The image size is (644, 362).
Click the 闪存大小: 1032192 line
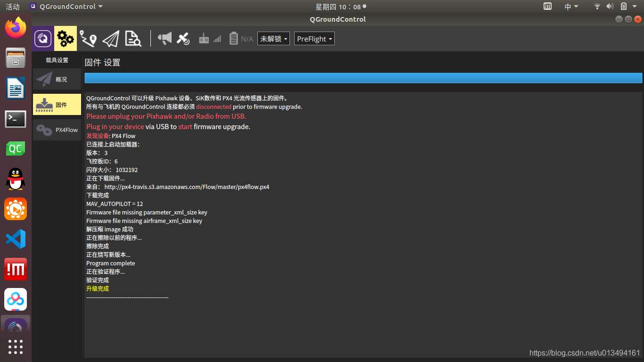pyautogui.click(x=112, y=170)
